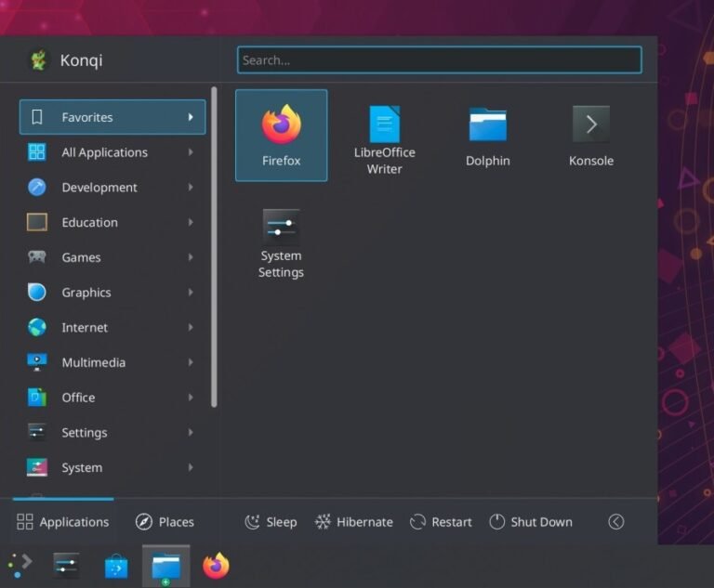This screenshot has height=588, width=714.
Task: Expand the Graphics submenu arrow
Action: pyautogui.click(x=191, y=293)
